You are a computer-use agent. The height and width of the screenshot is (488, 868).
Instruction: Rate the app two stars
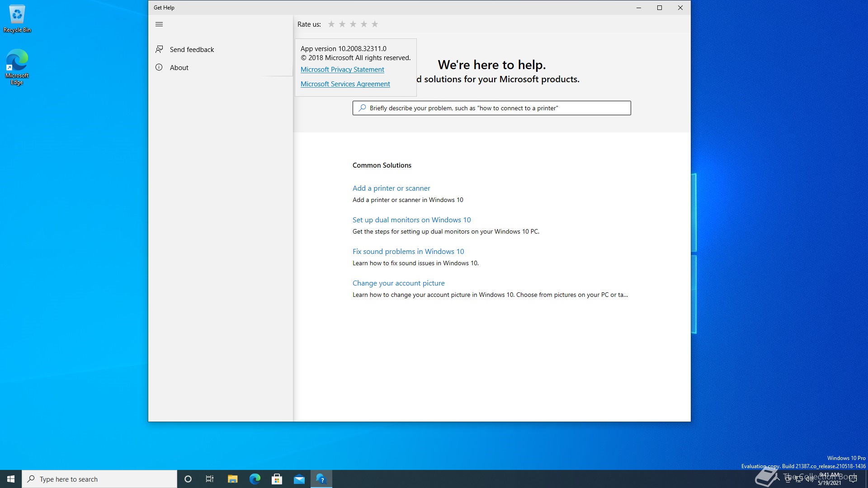pyautogui.click(x=342, y=24)
